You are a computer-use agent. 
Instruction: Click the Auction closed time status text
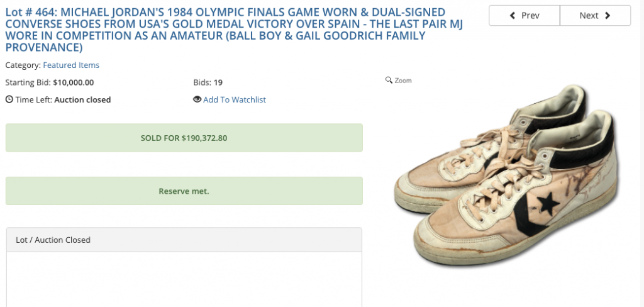pyautogui.click(x=82, y=99)
